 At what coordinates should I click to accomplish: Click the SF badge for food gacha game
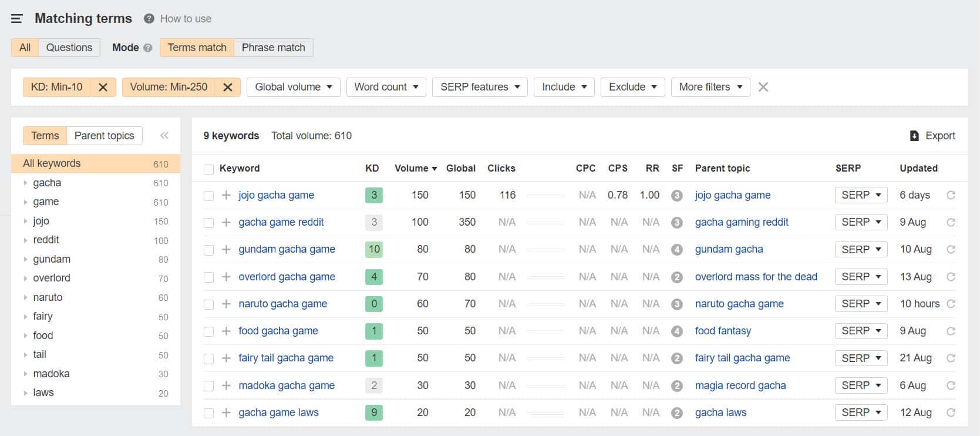point(676,331)
